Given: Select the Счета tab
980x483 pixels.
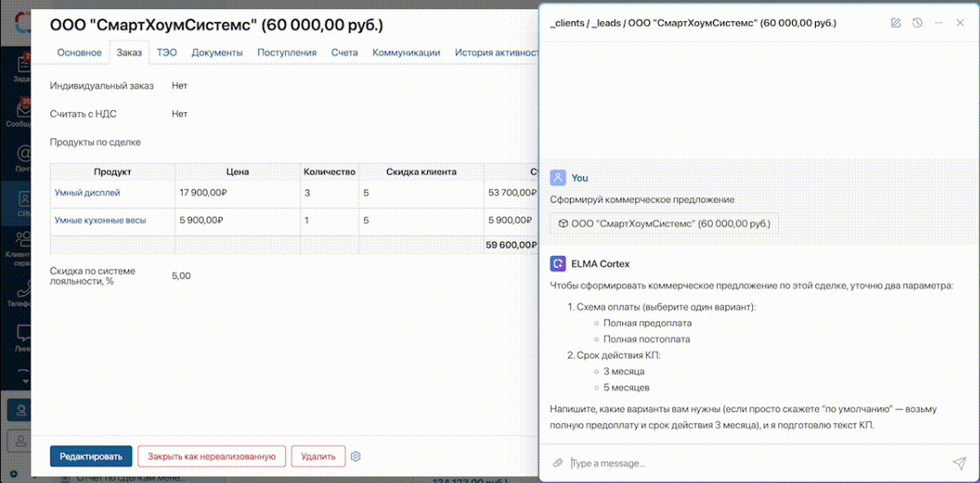Looking at the screenshot, I should 345,52.
